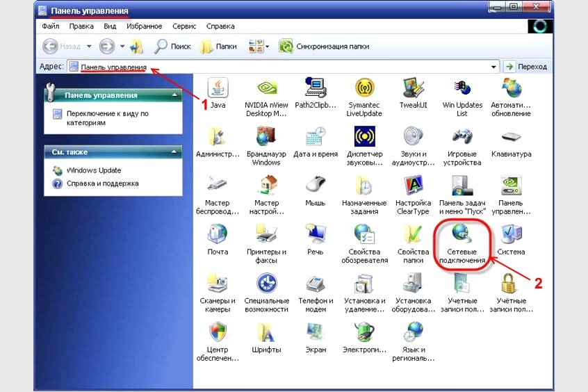This screenshot has width=588, height=392.
Task: Open the Мышь settings icon
Action: pyautogui.click(x=316, y=186)
